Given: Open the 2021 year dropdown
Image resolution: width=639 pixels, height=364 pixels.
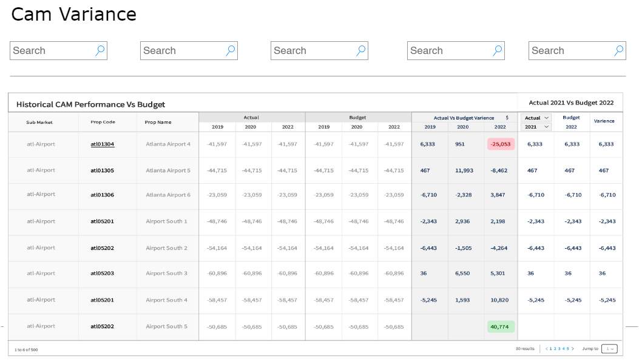Looking at the screenshot, I should click(536, 127).
